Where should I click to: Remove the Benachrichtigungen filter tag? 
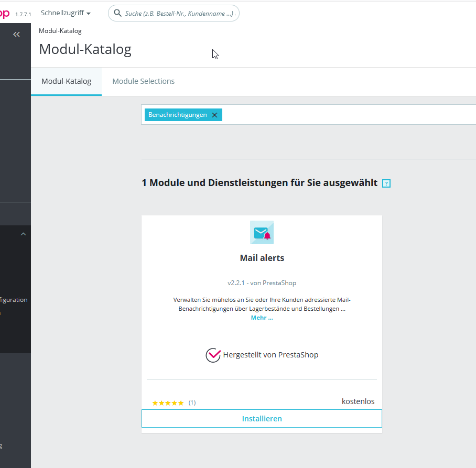pyautogui.click(x=214, y=115)
